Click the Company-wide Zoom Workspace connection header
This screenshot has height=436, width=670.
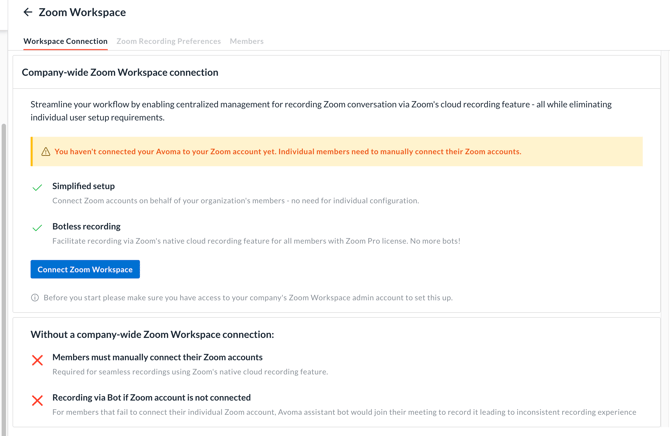pyautogui.click(x=120, y=73)
